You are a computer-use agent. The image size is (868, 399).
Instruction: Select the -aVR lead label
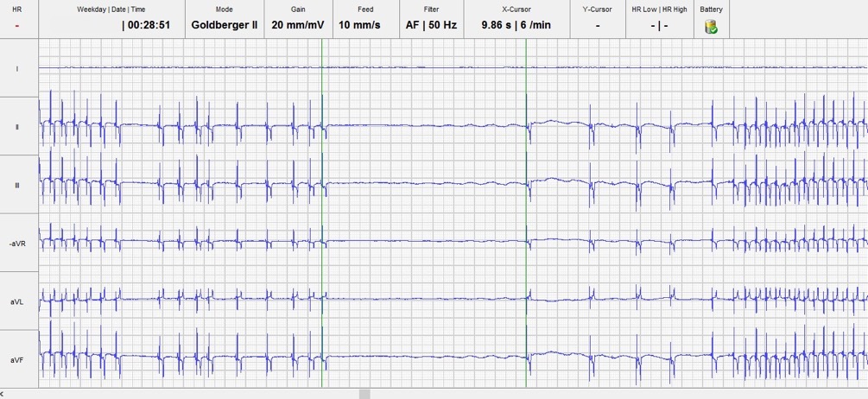tap(17, 244)
